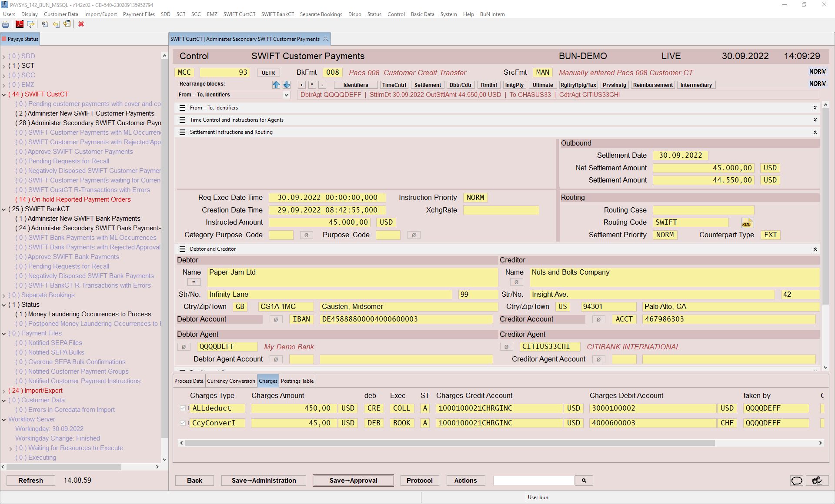Click the charges table horizontal scrollbar
Screen dimensions: 835x504
[450, 443]
